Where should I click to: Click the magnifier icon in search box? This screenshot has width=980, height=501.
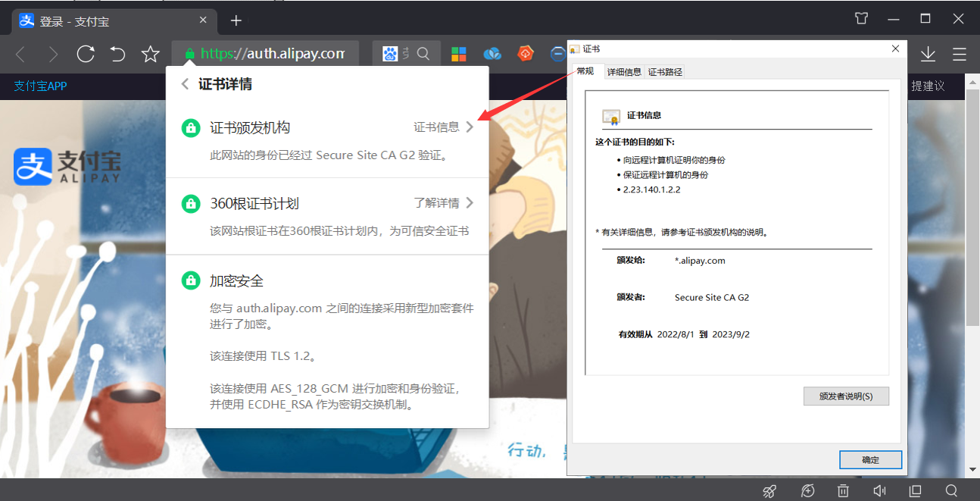[x=424, y=54]
